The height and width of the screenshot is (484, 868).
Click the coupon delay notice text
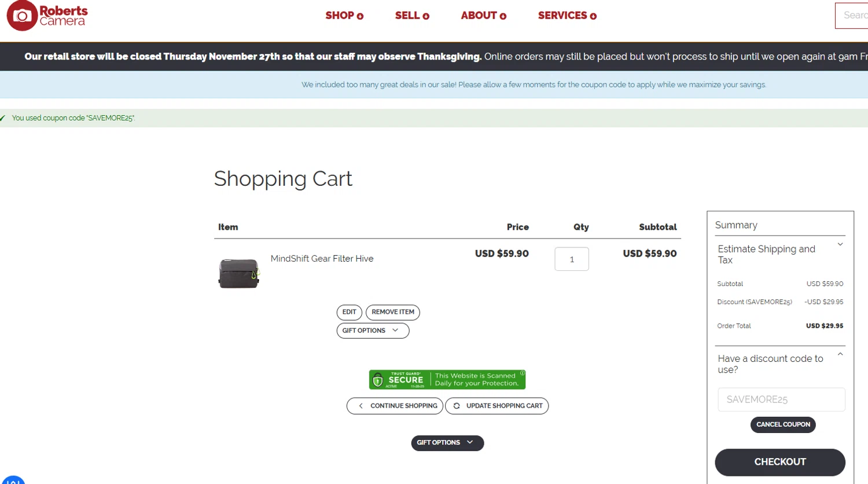click(534, 85)
